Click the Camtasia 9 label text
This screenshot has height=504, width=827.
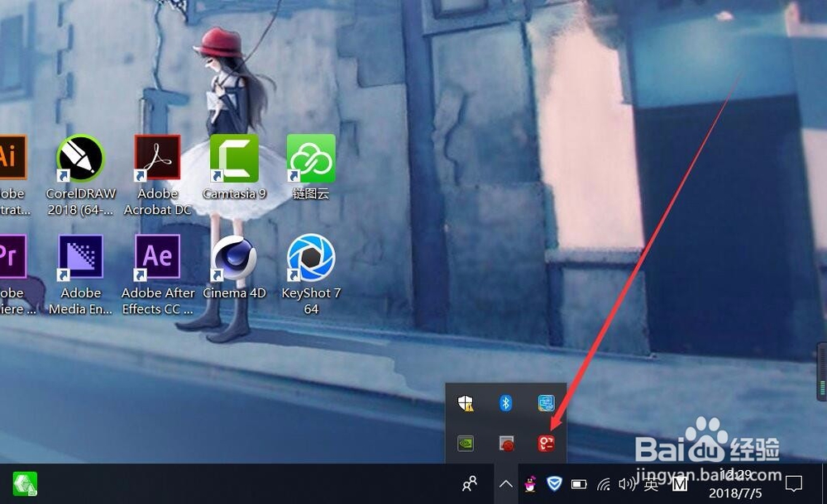(234, 193)
